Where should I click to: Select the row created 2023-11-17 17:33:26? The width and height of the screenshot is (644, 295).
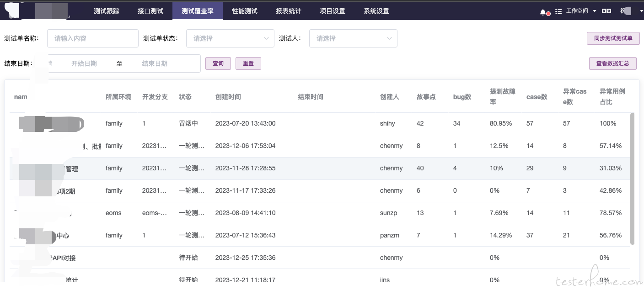[x=320, y=190]
